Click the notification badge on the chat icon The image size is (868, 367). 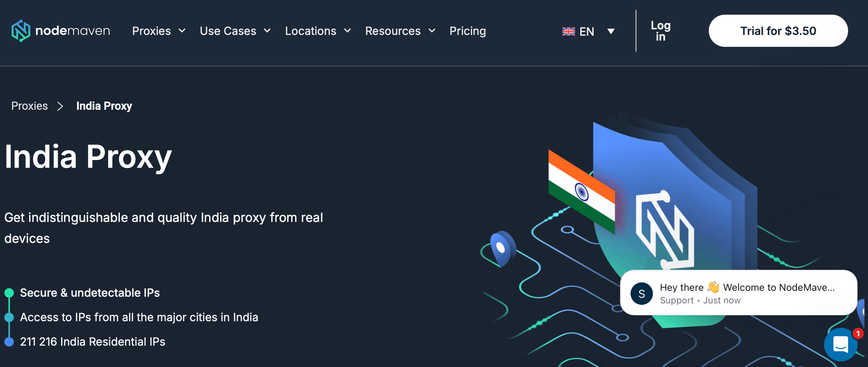pyautogui.click(x=857, y=333)
